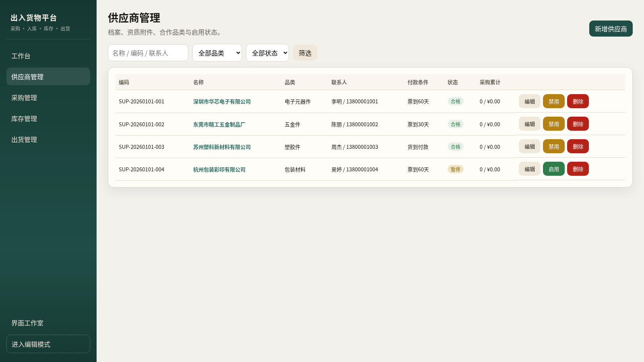The width and height of the screenshot is (644, 362).
Task: Disable 苏州塑科新材料有限公司 via 禁用
Action: click(x=553, y=146)
